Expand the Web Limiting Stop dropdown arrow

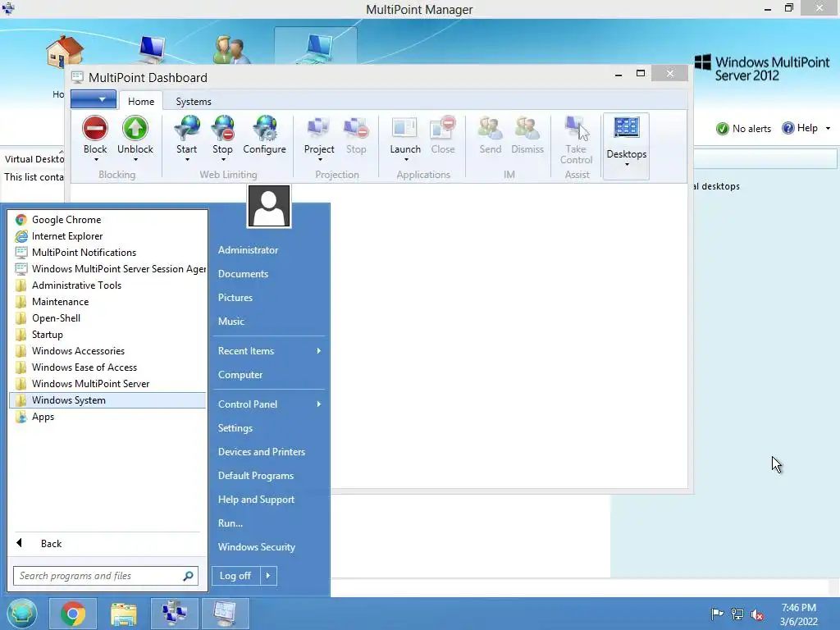point(223,160)
